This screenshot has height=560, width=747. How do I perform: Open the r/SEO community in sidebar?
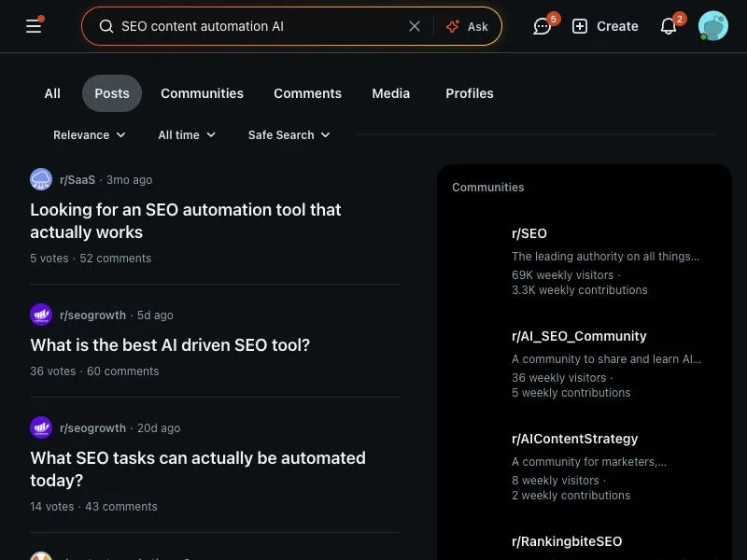[x=529, y=234]
